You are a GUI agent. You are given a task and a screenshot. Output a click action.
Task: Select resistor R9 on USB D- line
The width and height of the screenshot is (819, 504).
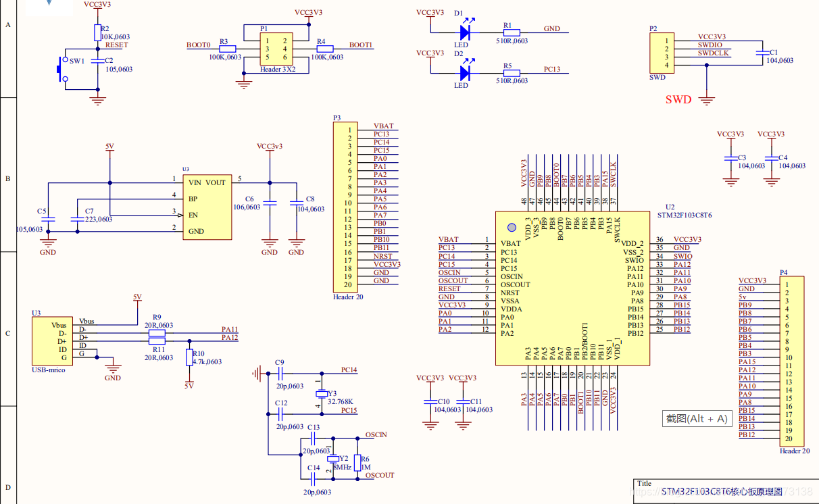pyautogui.click(x=156, y=333)
